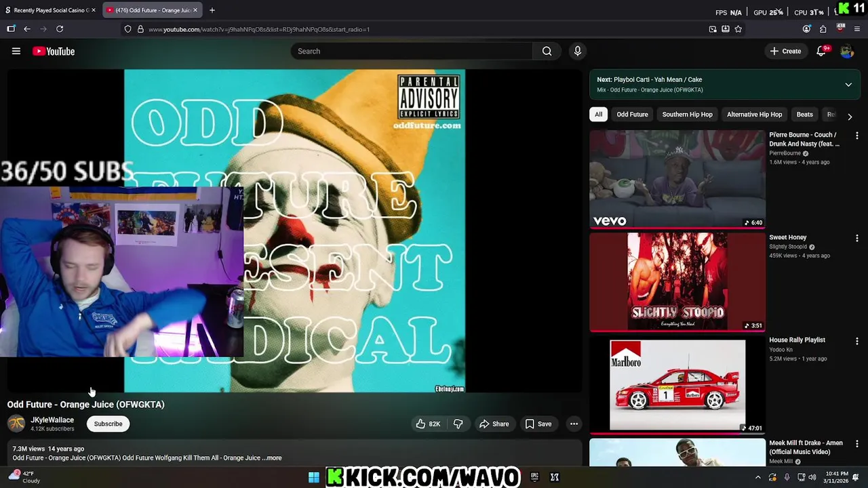Open the clock and date in taskbar

(836, 477)
